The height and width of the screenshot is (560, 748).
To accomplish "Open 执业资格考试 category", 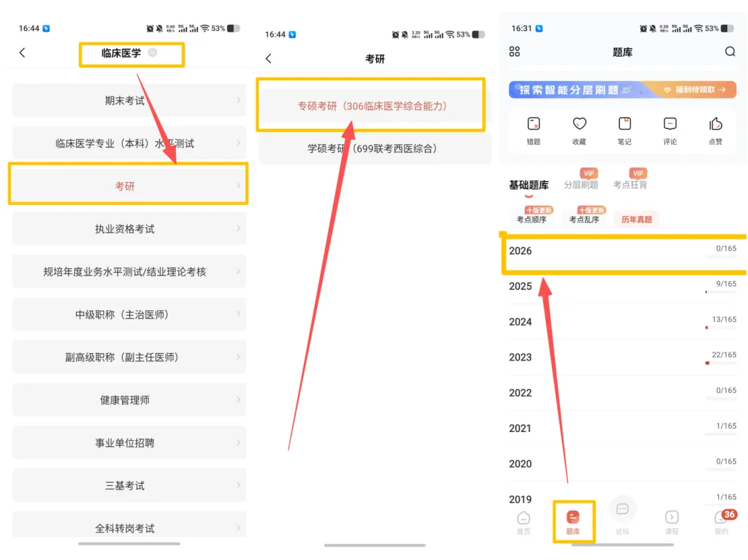I will (130, 228).
